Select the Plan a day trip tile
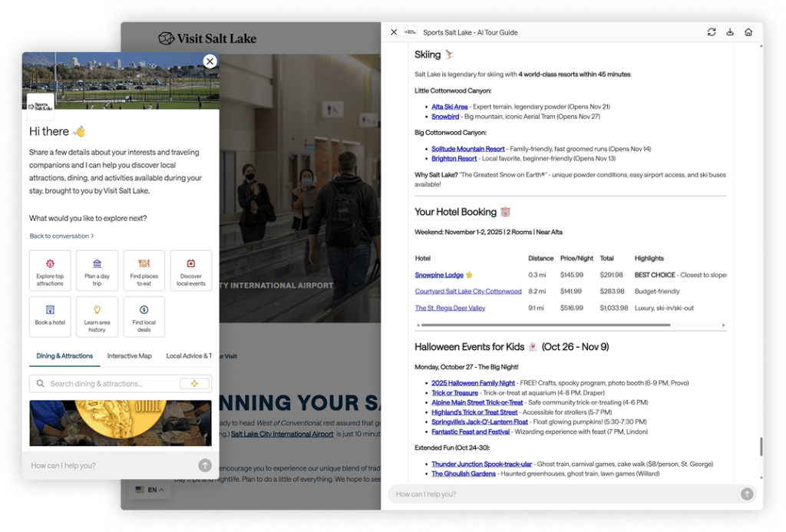This screenshot has height=532, width=786. [97, 271]
